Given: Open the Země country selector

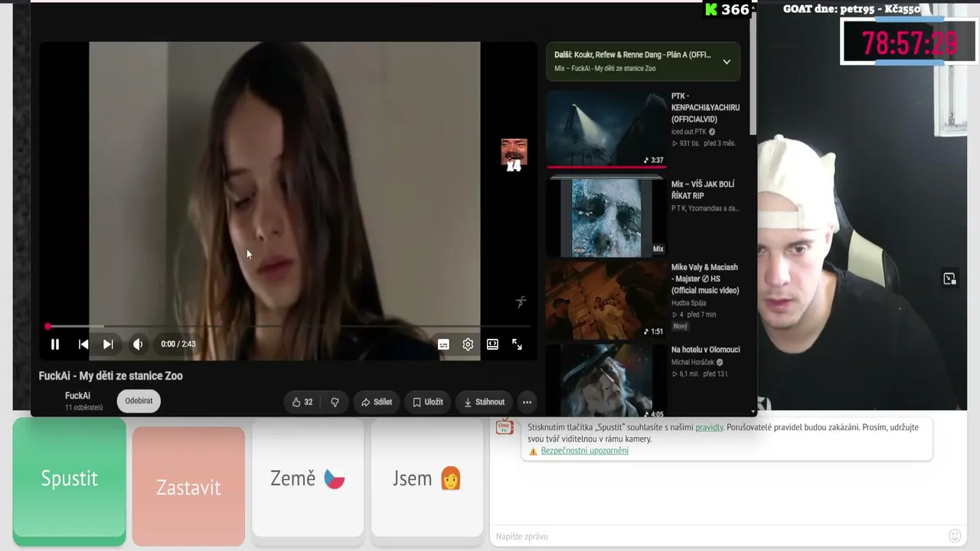Looking at the screenshot, I should click(x=308, y=478).
